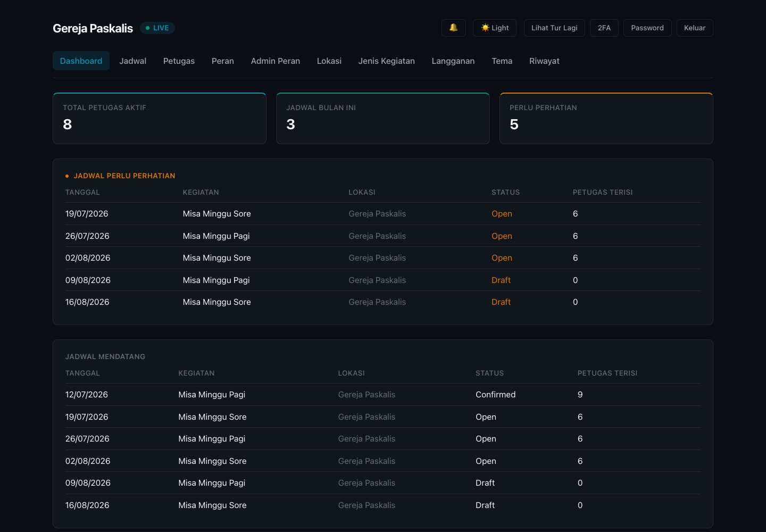Click Misa Minggu Pagi on 12/07/2026

click(212, 395)
